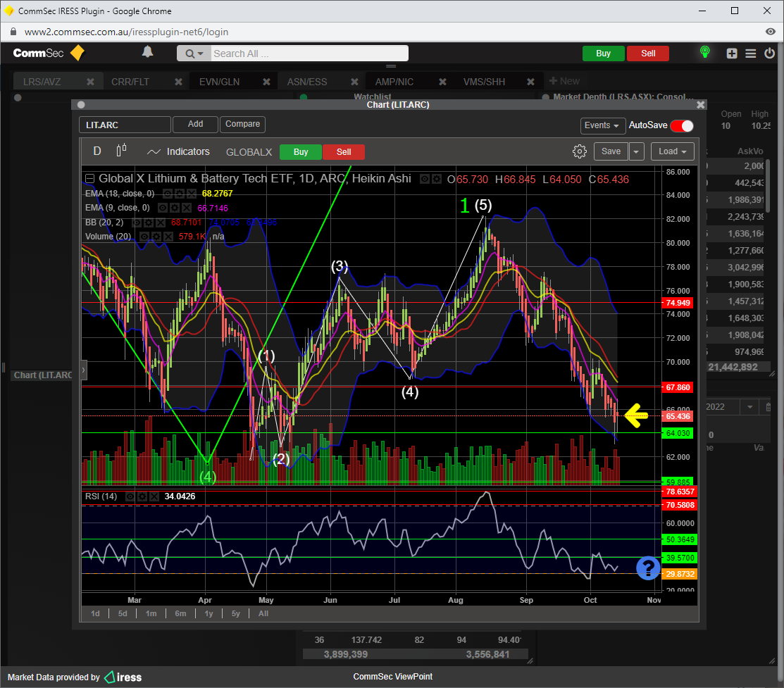
Task: Select the 6m time range
Action: tap(180, 613)
